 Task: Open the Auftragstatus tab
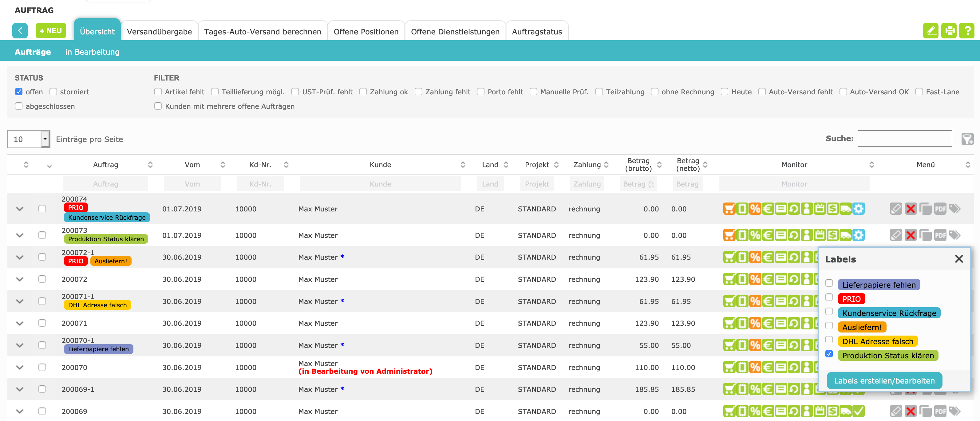coord(536,32)
